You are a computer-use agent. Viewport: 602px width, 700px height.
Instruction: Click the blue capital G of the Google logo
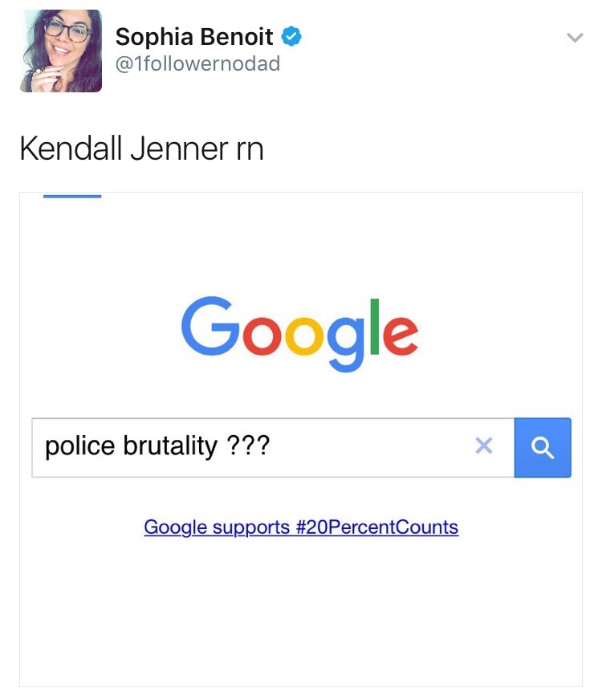[x=210, y=325]
